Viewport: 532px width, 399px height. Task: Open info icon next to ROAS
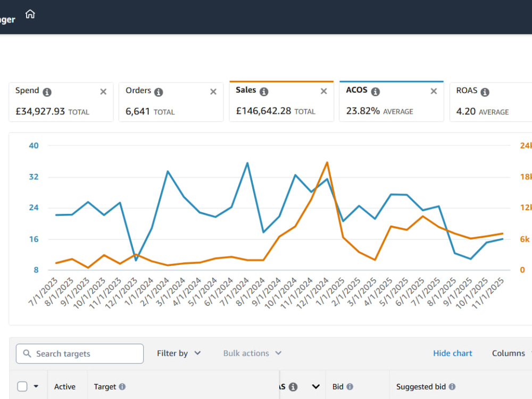pos(485,92)
